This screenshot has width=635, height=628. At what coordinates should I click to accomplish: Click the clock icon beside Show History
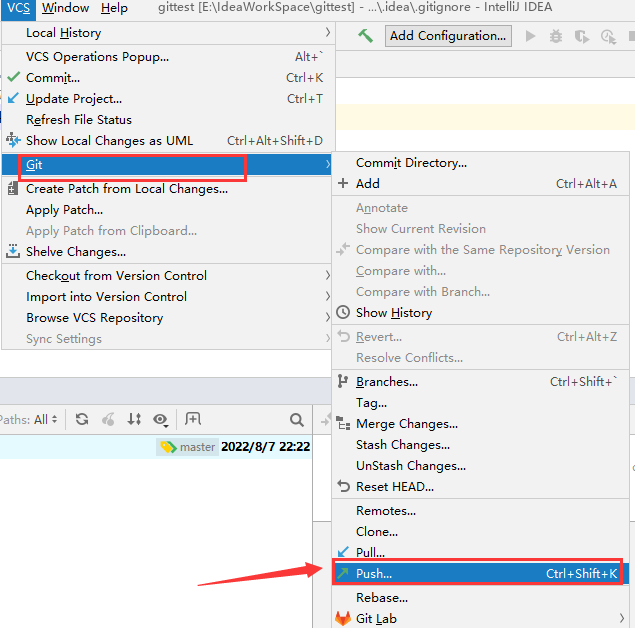(x=343, y=312)
